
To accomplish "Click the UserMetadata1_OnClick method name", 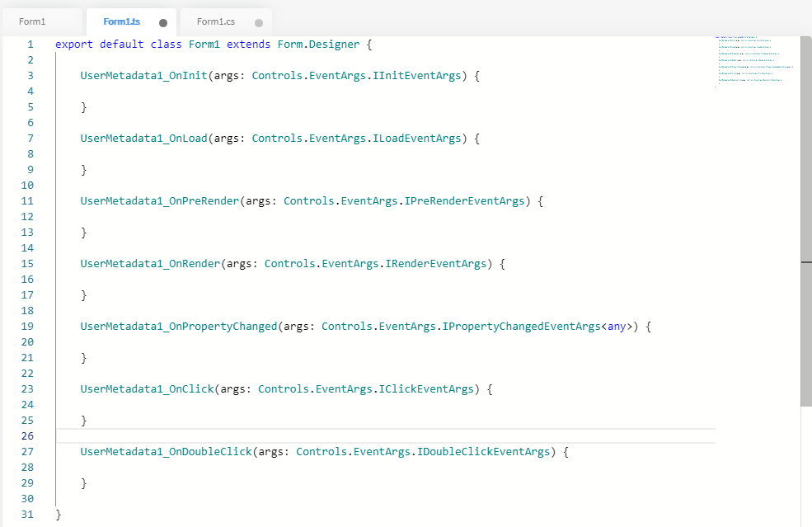I will tap(147, 389).
